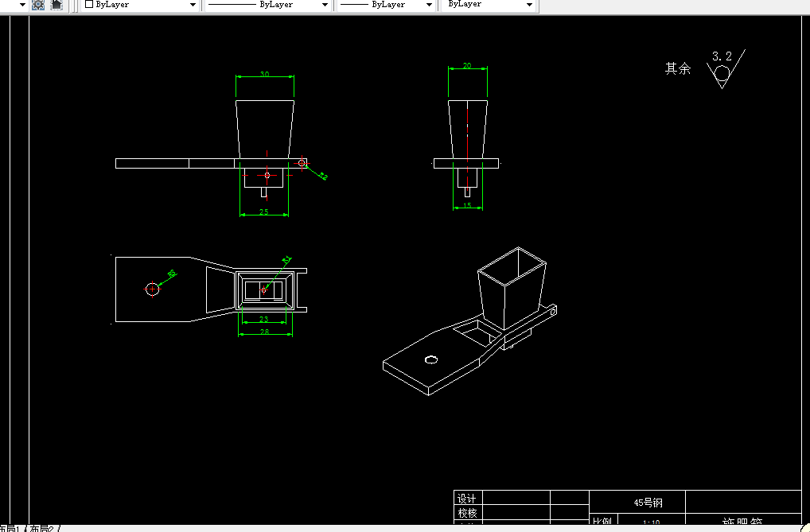
Task: Select the hole ellipse on the isometric model
Action: [x=431, y=359]
